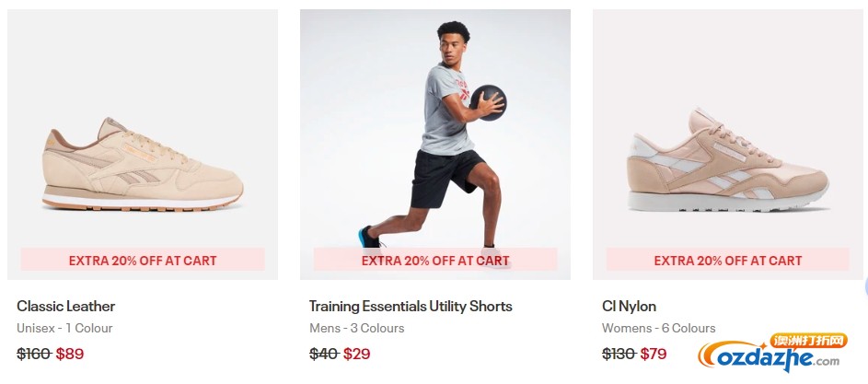
Task: Click the Mens - 3 Colours text
Action: coord(356,328)
